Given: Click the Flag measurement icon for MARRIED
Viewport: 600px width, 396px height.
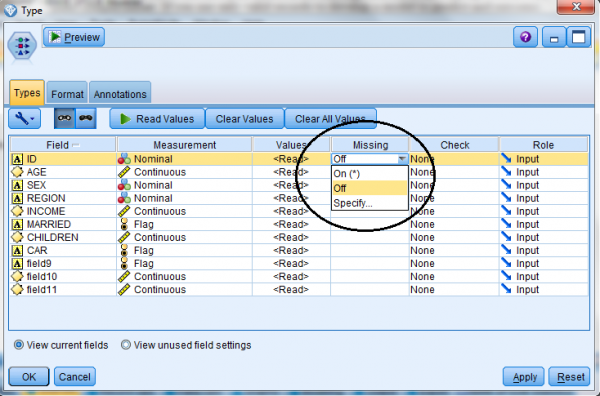Looking at the screenshot, I should tap(124, 224).
